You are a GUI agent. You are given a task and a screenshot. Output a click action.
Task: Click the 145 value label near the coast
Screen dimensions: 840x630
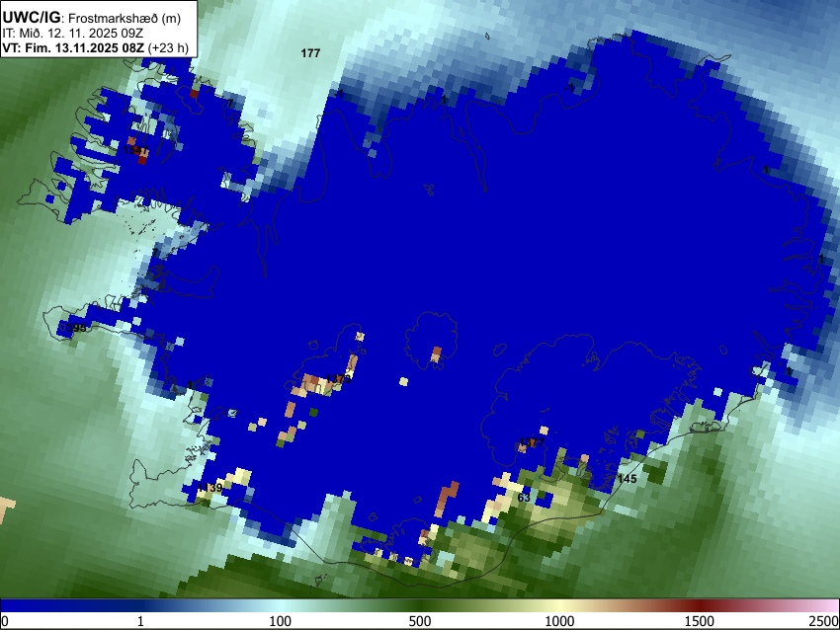coord(627,479)
